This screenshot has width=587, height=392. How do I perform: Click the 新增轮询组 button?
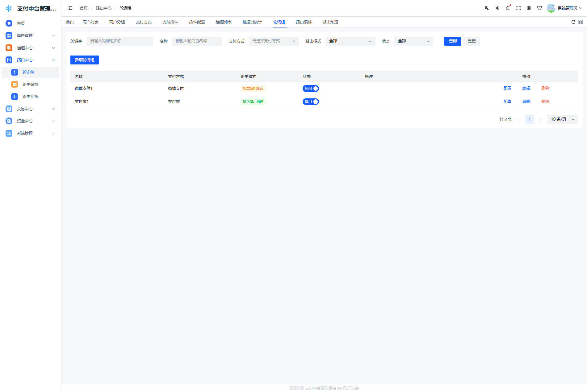tap(85, 60)
